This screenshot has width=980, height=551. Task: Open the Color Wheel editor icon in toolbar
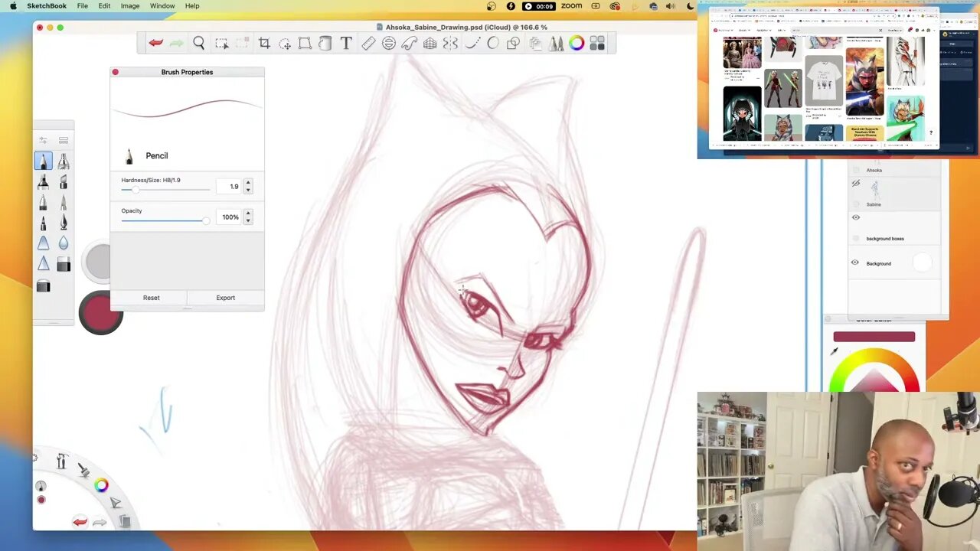(x=577, y=44)
